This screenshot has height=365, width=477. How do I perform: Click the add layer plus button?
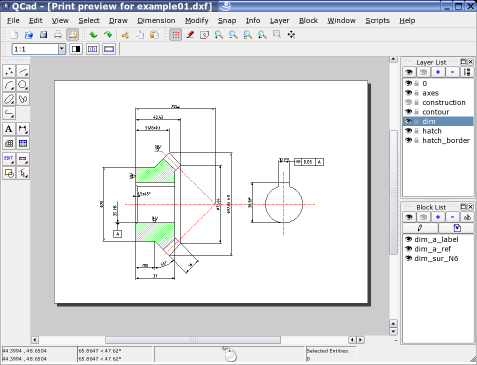coord(438,72)
